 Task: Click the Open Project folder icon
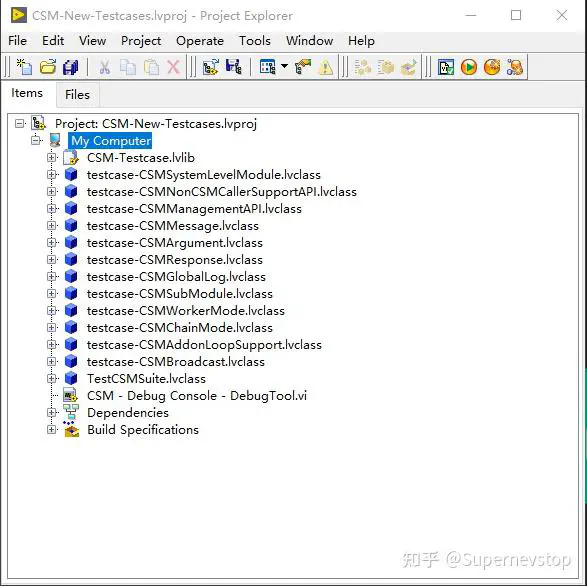(48, 67)
